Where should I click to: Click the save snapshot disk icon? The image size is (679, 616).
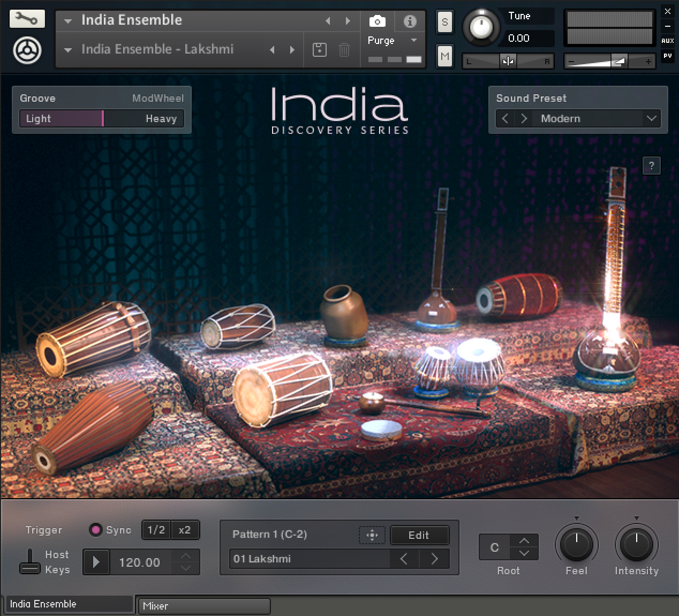(319, 50)
